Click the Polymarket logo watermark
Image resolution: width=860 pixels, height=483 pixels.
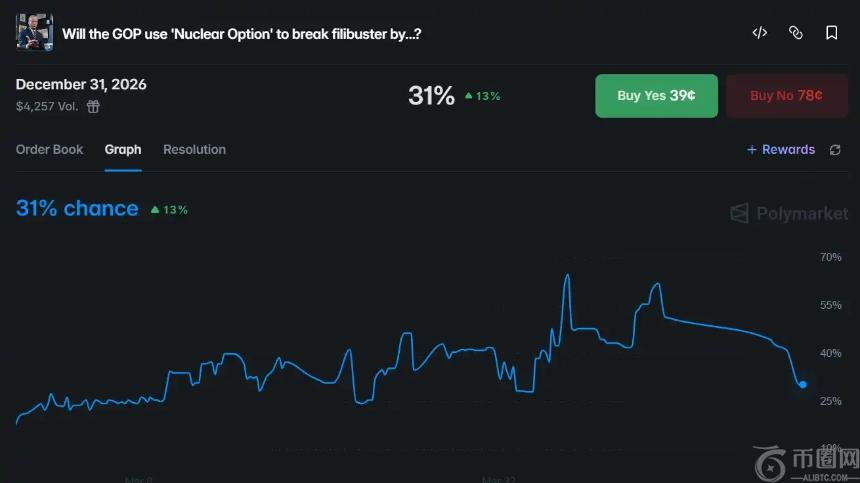(788, 213)
